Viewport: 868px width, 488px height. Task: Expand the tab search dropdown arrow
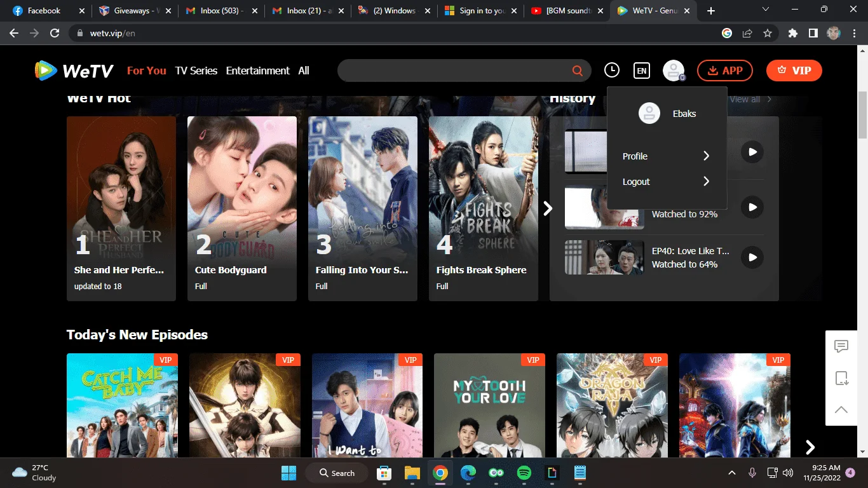point(765,10)
